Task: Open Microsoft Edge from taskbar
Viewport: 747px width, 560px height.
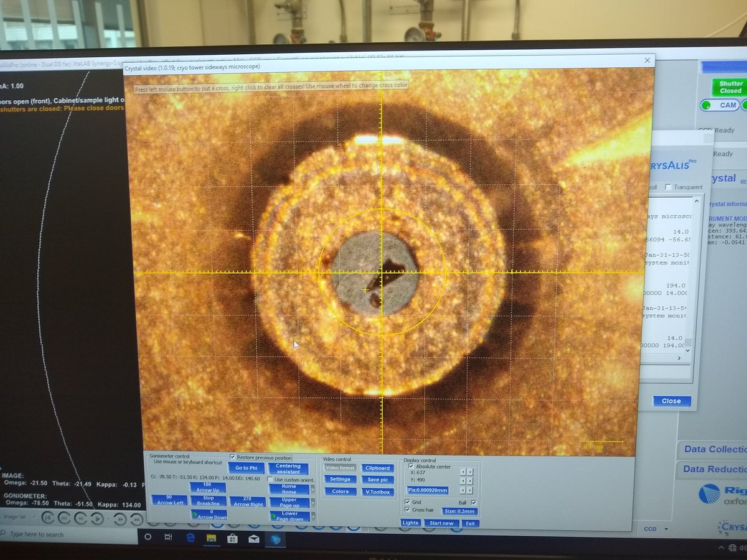Action: point(190,537)
